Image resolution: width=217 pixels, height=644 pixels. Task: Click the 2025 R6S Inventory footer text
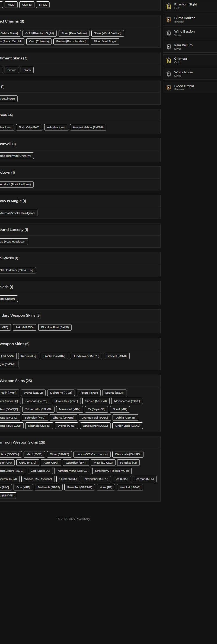click(74, 519)
